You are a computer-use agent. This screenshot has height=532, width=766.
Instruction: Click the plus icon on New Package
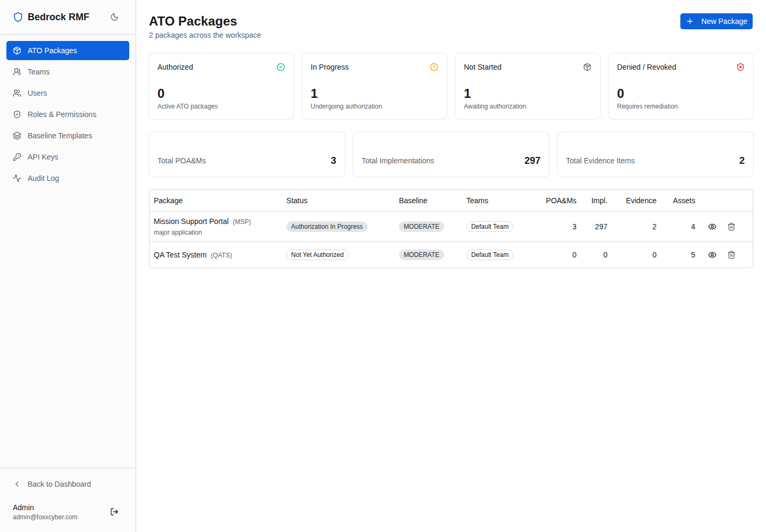coord(690,21)
